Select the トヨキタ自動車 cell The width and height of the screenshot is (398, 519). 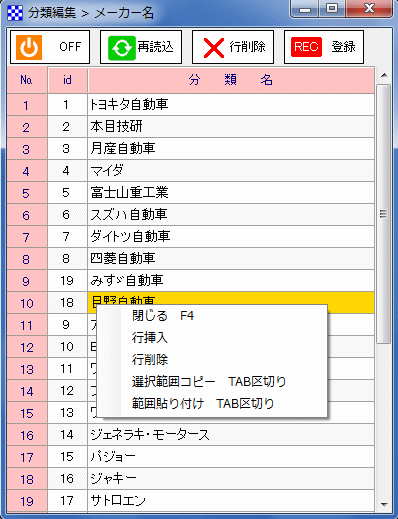coord(231,105)
